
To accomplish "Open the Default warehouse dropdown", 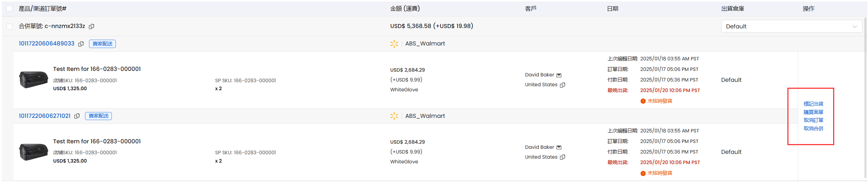I will click(x=791, y=26).
